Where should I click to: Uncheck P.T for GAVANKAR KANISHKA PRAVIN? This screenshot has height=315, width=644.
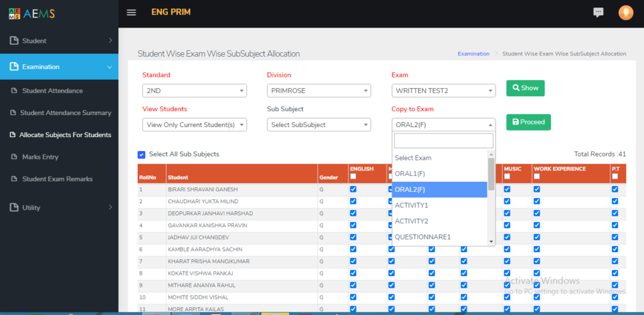pos(615,225)
